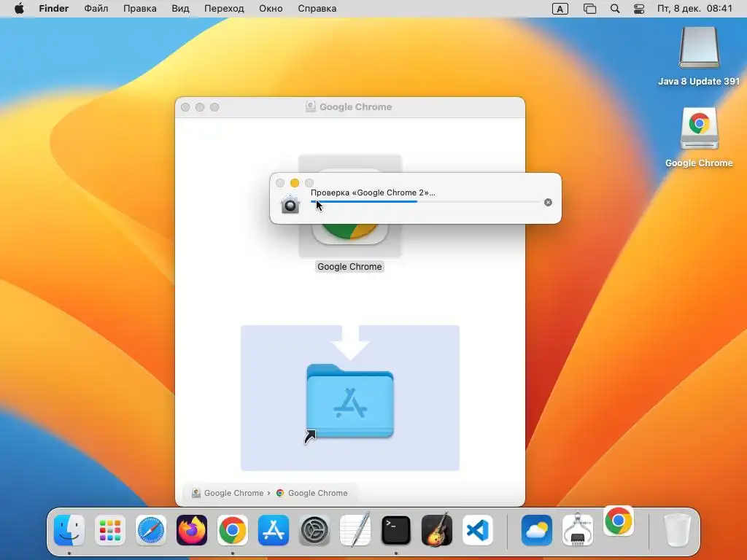
Task: Open the Переход menu
Action: [224, 9]
